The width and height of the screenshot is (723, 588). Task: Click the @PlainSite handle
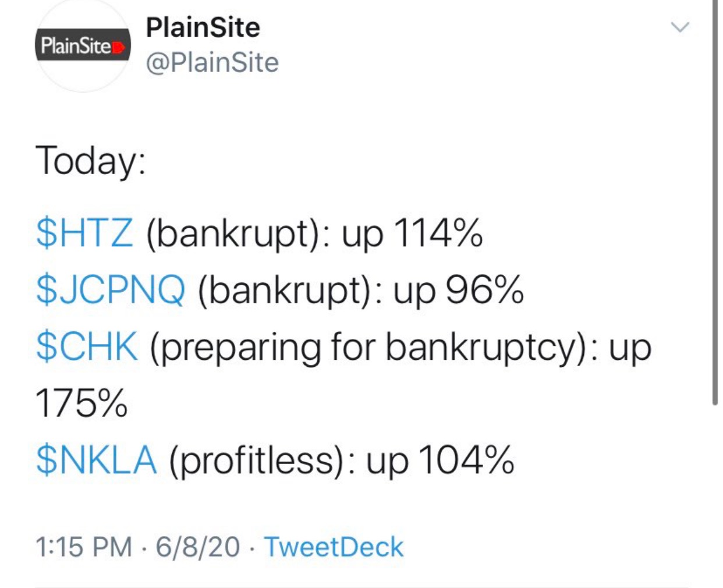(212, 62)
